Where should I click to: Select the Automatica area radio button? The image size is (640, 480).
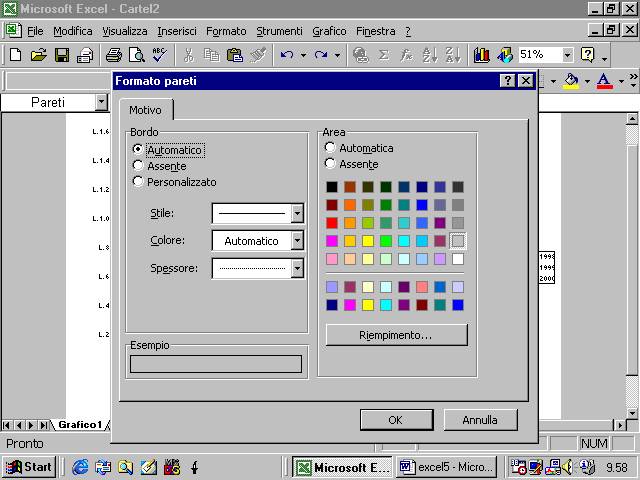coord(330,147)
